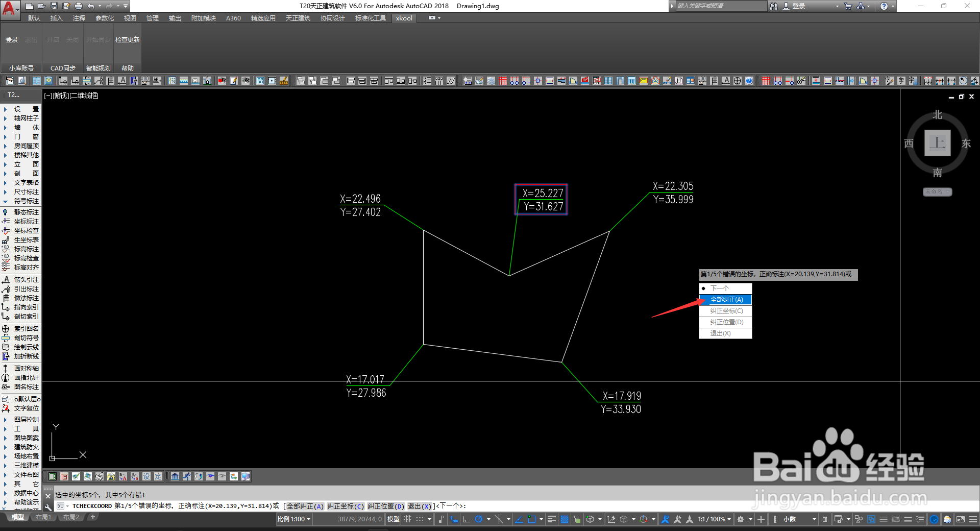The width and height of the screenshot is (980, 531).
Task: Select the 箭头引注 arrow leader tool
Action: [21, 280]
